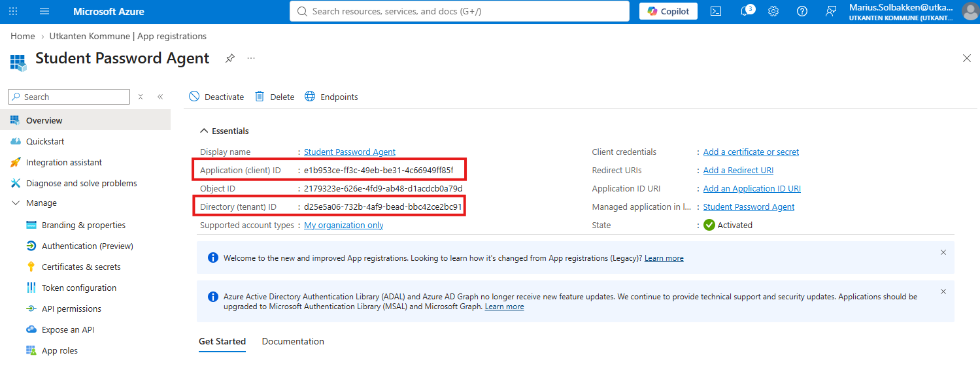Click the Student Password Agent app icon
The image size is (980, 366).
tap(18, 63)
